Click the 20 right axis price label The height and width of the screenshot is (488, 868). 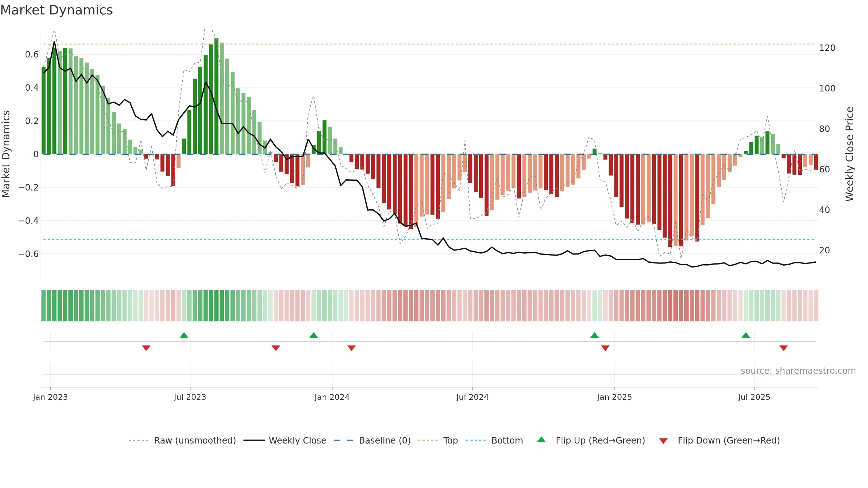825,251
